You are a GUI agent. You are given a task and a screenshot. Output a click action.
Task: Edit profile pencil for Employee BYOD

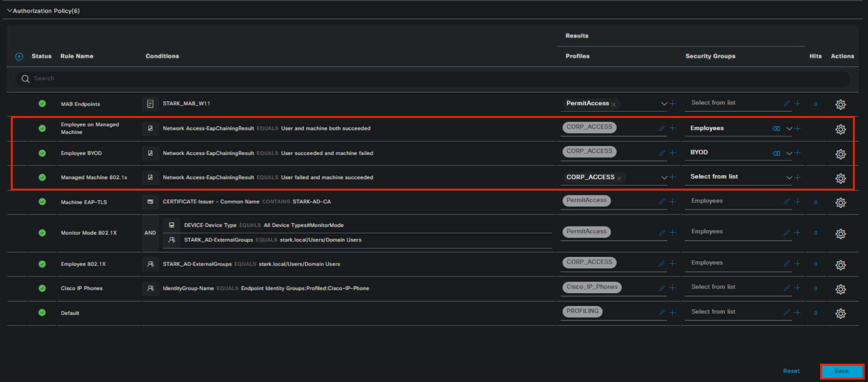pos(662,153)
